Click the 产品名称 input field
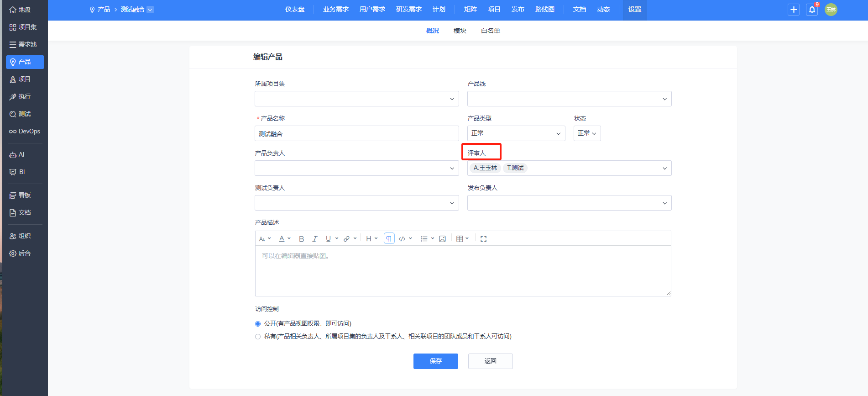Viewport: 868px width, 396px height. point(356,134)
